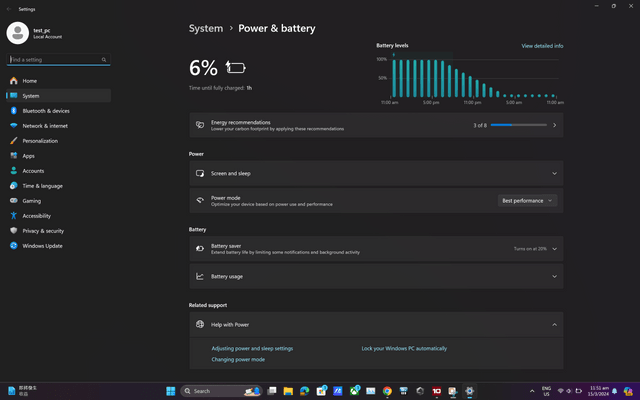
Task: Launch Google Chrome from taskbar
Action: 387,391
